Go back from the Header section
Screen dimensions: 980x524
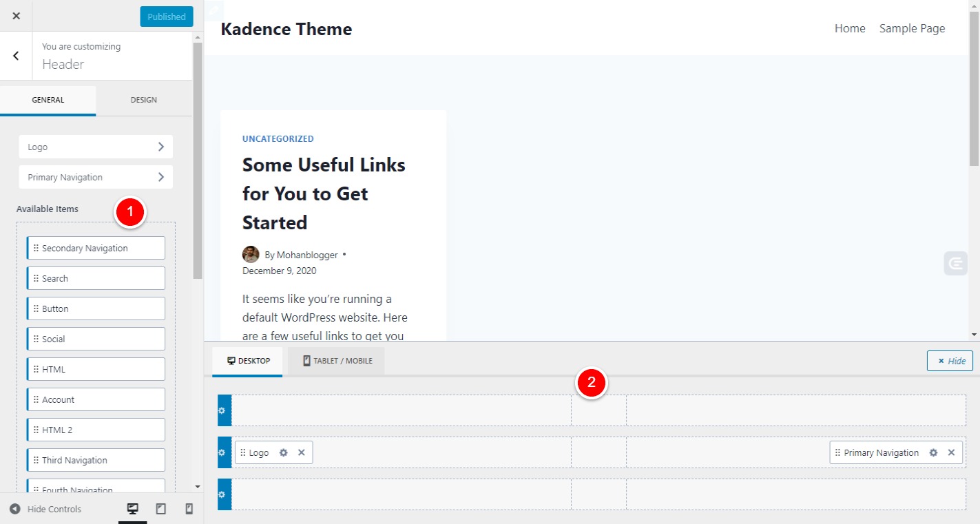[x=16, y=56]
